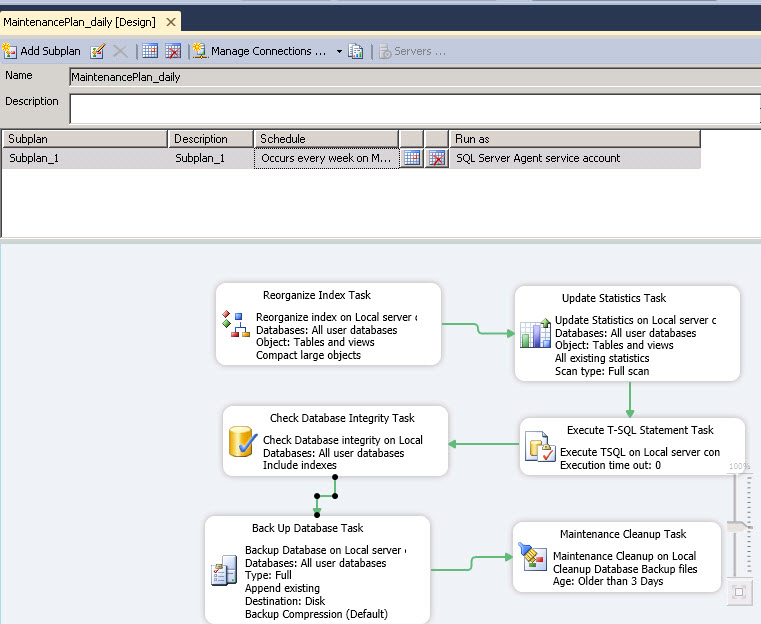Click the fit-to-view button below zoom slider
The image size is (761, 624).
point(739,592)
